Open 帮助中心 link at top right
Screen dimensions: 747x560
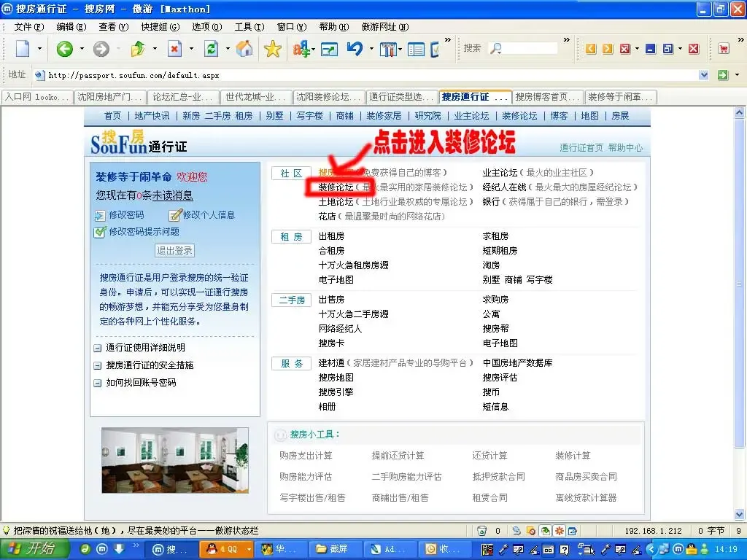[x=625, y=147]
